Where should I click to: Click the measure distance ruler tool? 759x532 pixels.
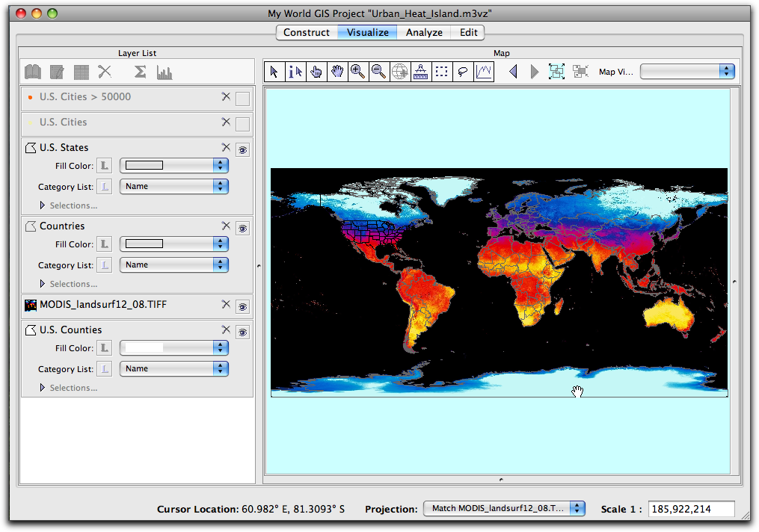(x=421, y=72)
